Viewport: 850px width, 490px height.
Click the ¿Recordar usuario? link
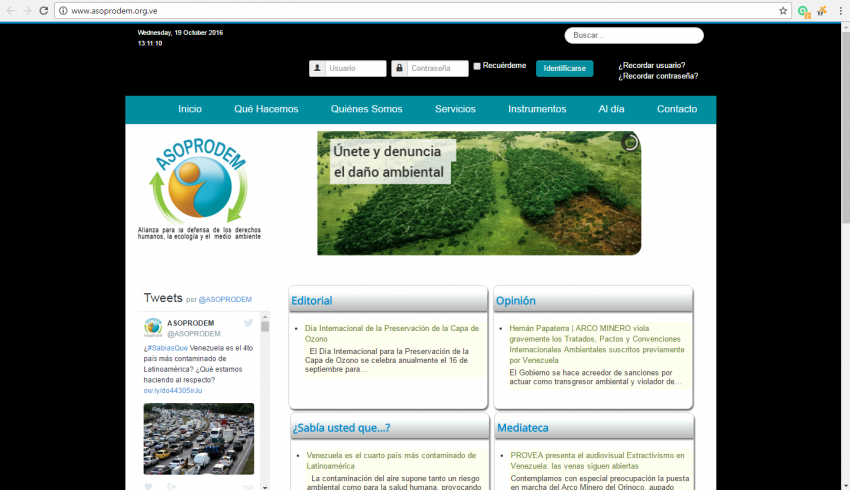652,65
